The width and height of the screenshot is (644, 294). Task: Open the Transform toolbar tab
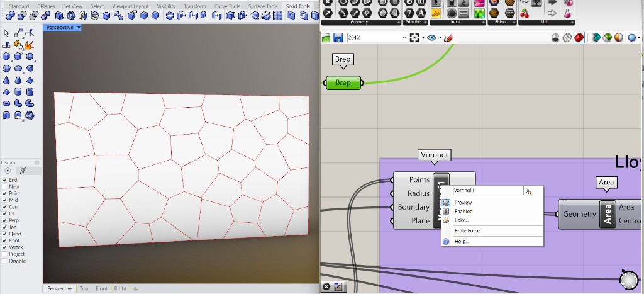[195, 6]
